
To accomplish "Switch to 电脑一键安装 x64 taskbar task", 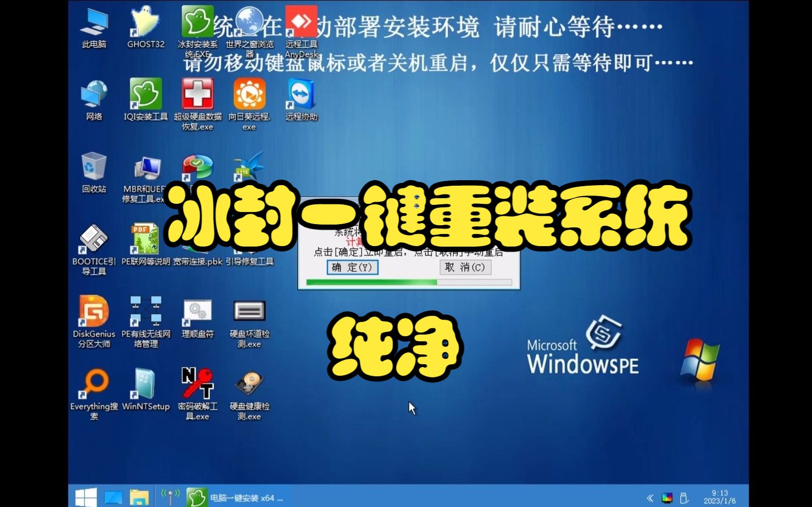I will [235, 498].
